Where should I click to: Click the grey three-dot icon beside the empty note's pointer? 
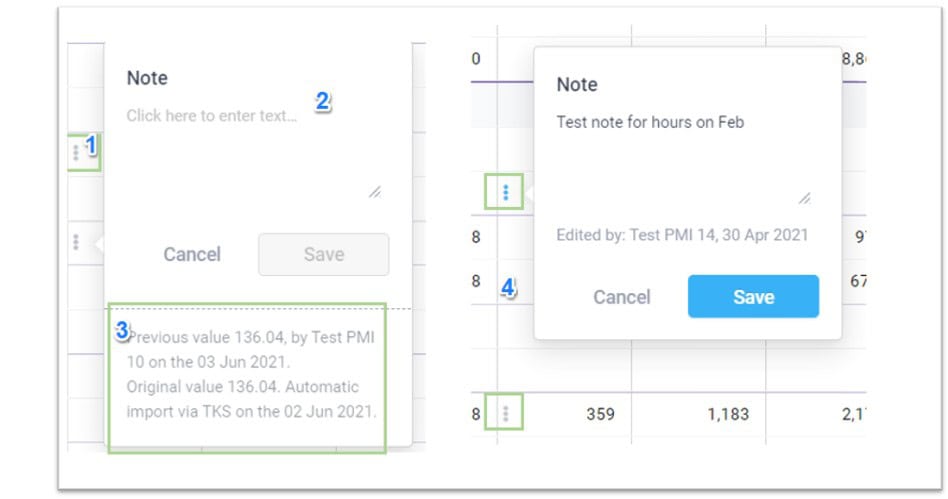[x=76, y=242]
